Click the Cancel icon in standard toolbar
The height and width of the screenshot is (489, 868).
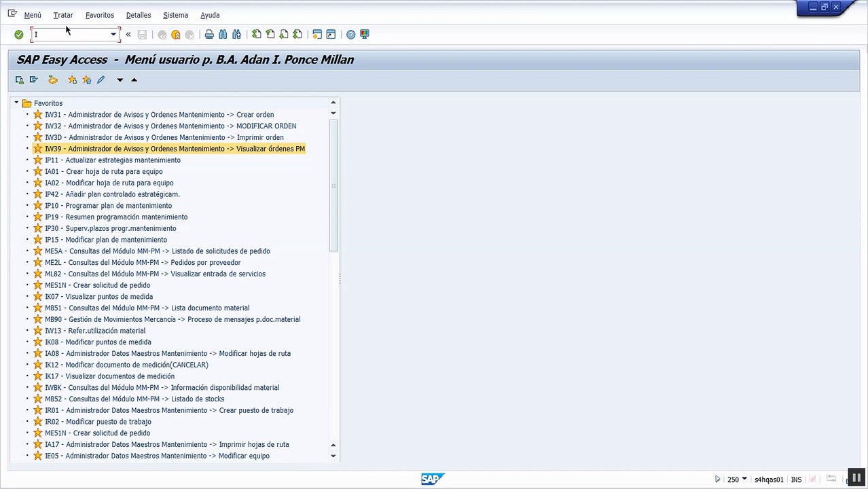[189, 35]
